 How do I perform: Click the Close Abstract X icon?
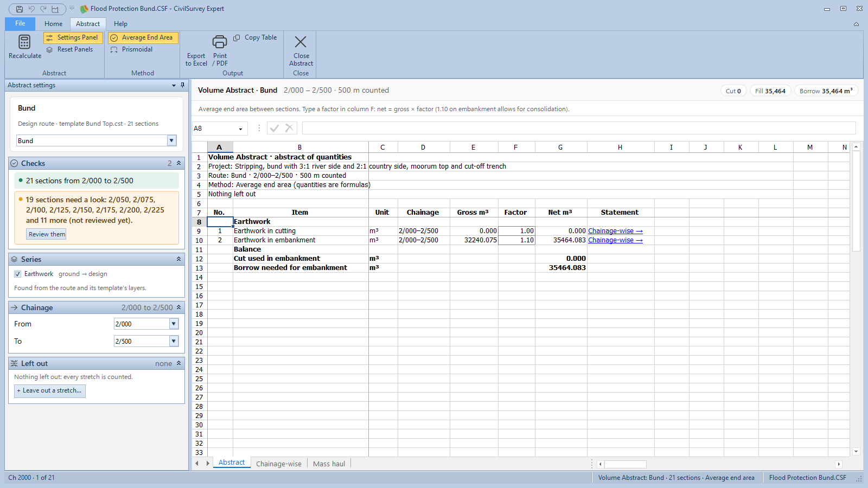tap(301, 42)
